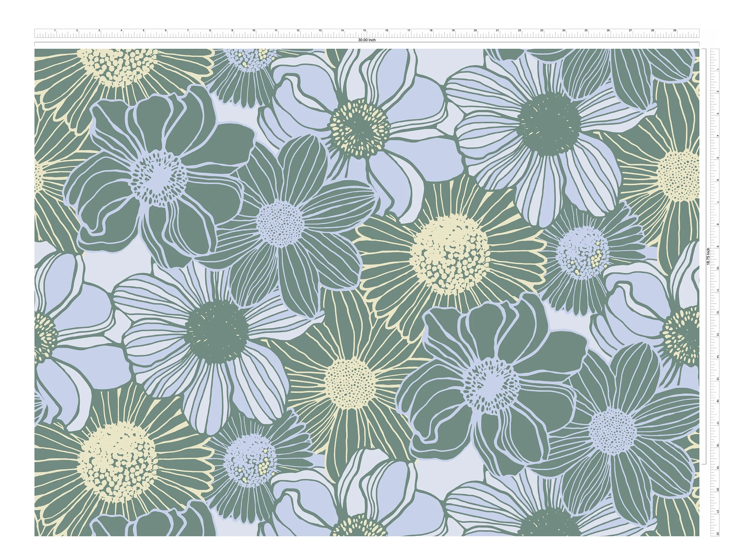Select the 10 mark on the vertical ruler
The height and width of the screenshot is (560, 747).
coord(717,269)
